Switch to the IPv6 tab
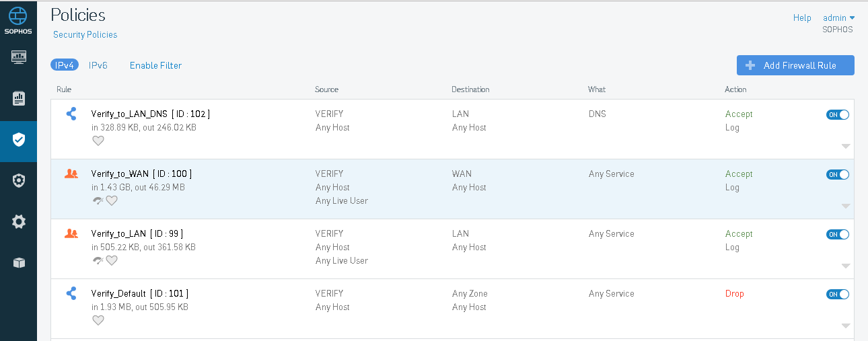Screen dimensions: 868x341 [x=98, y=65]
